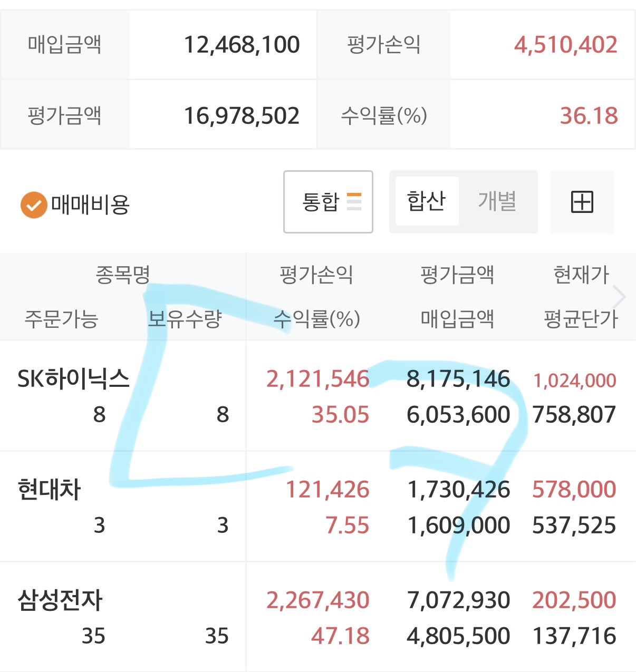This screenshot has height=672, width=636.
Task: Open the 현대차 stock row
Action: click(49, 490)
